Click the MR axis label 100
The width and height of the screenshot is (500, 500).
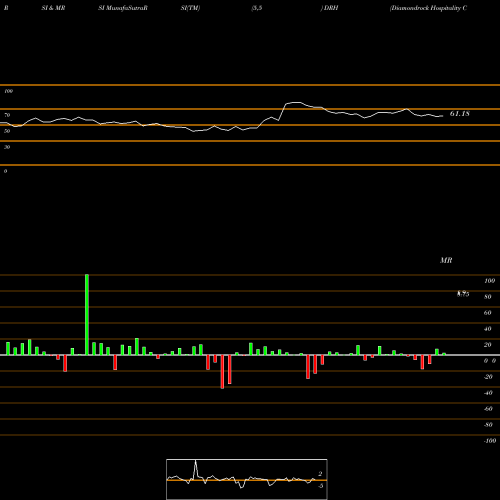click(x=489, y=281)
